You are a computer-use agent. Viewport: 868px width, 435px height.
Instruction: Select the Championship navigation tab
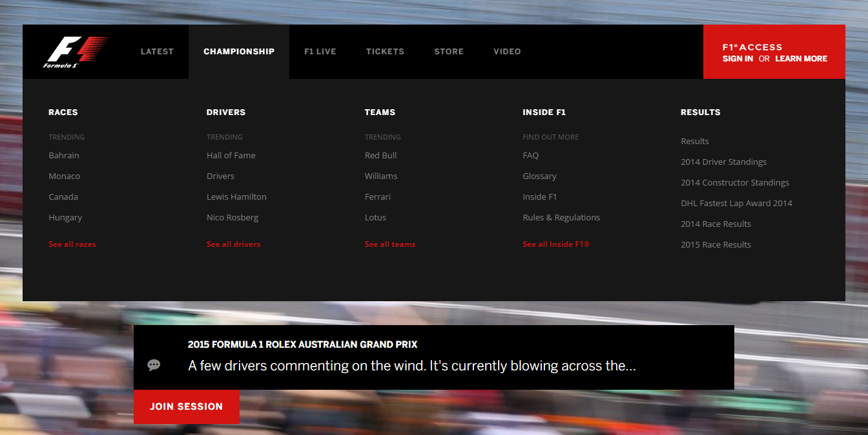click(239, 52)
